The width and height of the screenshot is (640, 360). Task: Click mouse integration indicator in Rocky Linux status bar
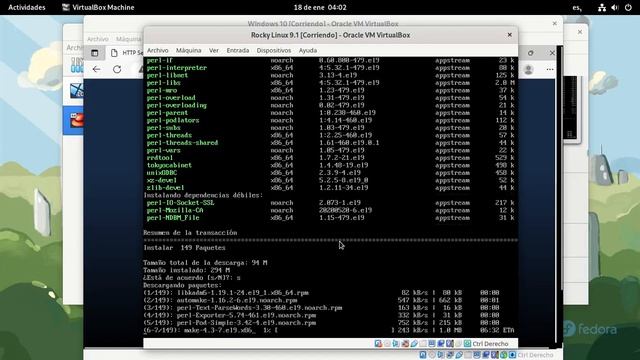tap(458, 343)
